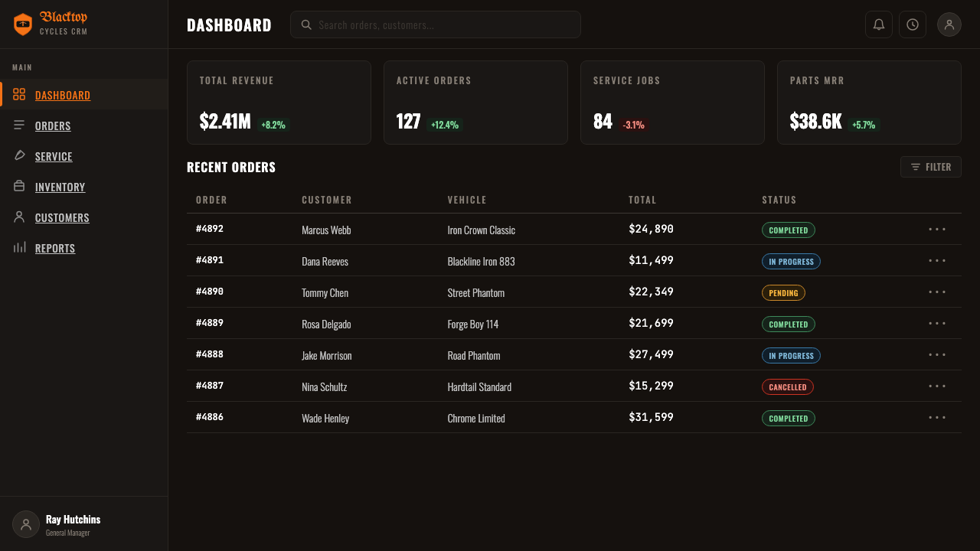Viewport: 980px width, 551px height.
Task: Select customer Rosa Delgado
Action: pyautogui.click(x=326, y=324)
